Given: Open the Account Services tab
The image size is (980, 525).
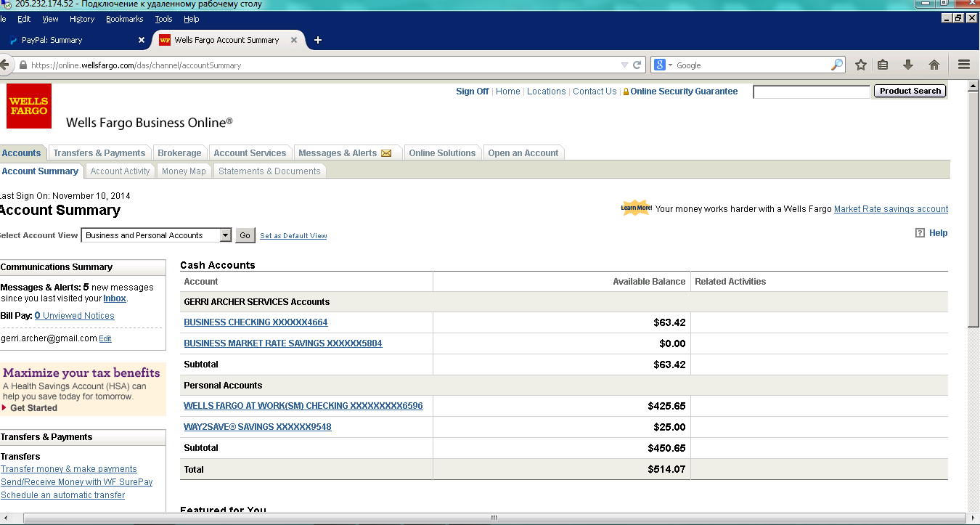Looking at the screenshot, I should point(250,153).
